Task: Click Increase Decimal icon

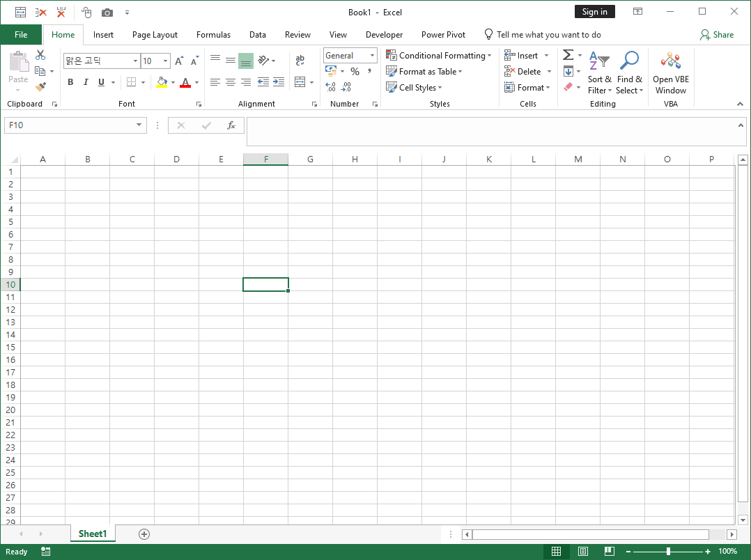Action: click(x=330, y=86)
